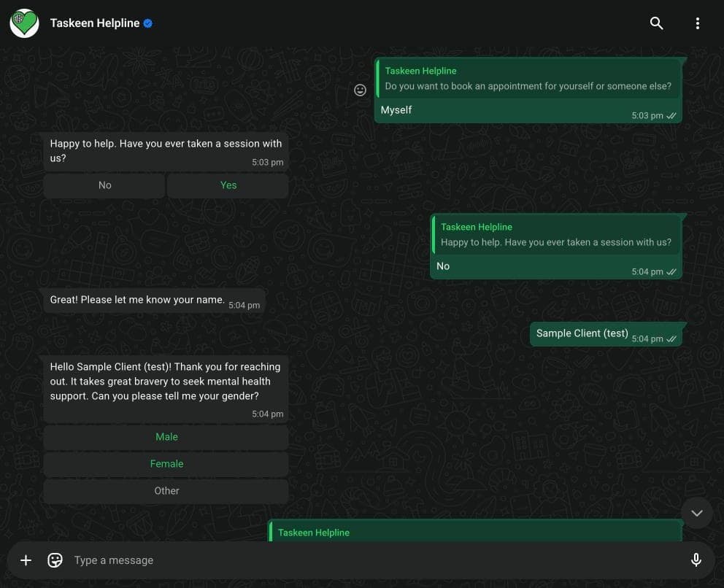The image size is (724, 588).
Task: Click the 'Myself' reply text
Action: [396, 110]
